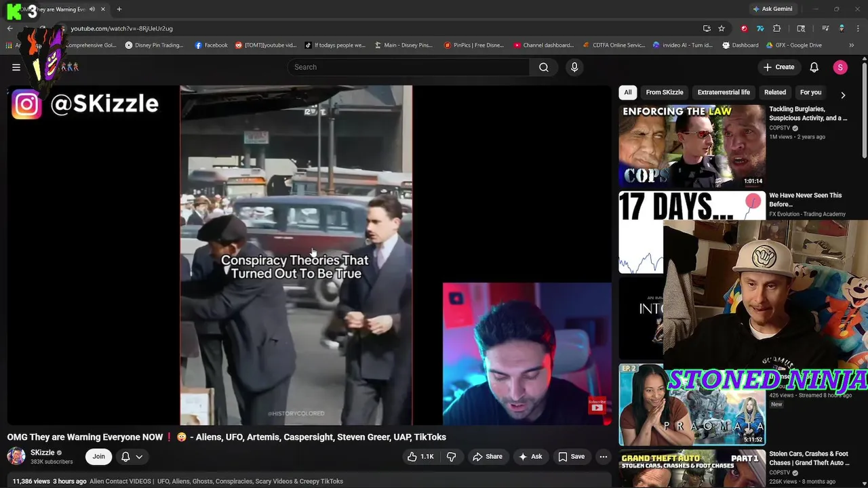Select the For you chip

(810, 92)
